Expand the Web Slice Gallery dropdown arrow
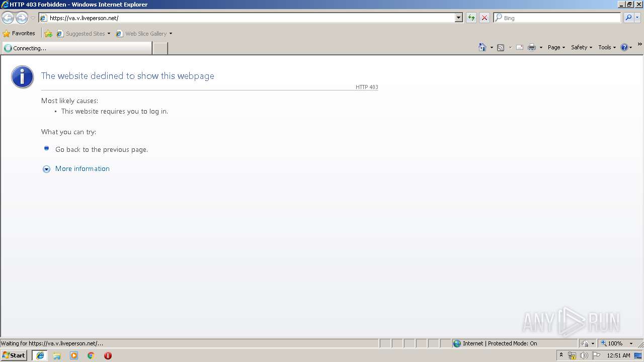Viewport: 644px width, 362px height. click(x=171, y=34)
